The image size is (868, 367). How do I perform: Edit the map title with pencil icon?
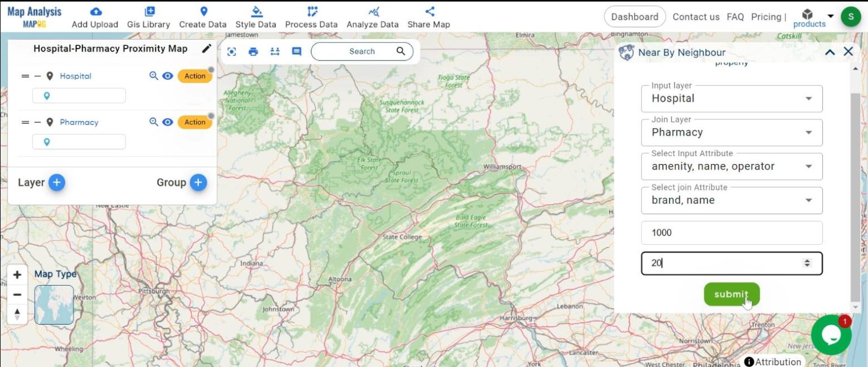click(207, 49)
